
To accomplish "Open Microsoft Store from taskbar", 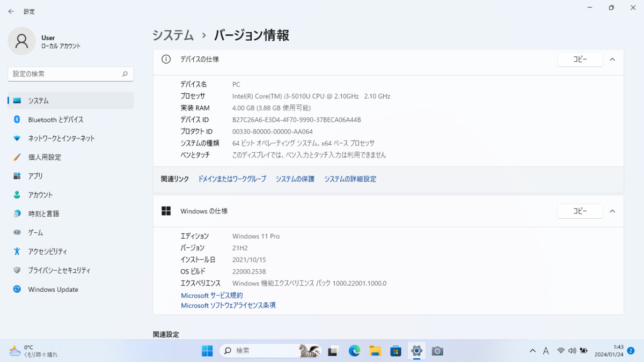I will (396, 351).
